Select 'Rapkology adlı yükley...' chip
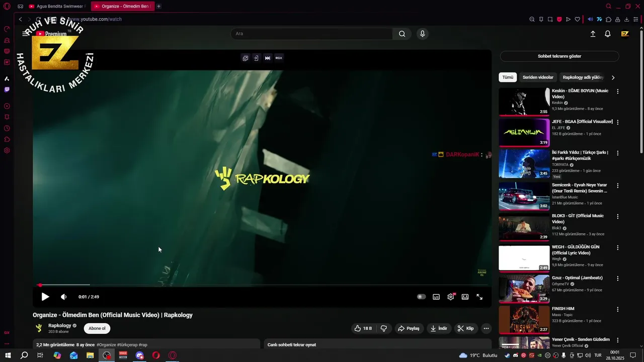The image size is (644, 362). [x=583, y=77]
